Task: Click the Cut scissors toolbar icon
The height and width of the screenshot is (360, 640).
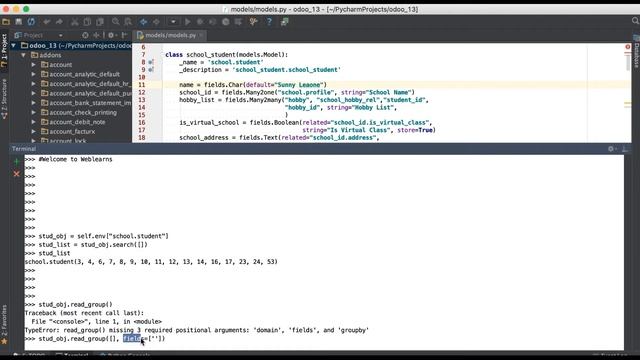Action: click(75, 22)
